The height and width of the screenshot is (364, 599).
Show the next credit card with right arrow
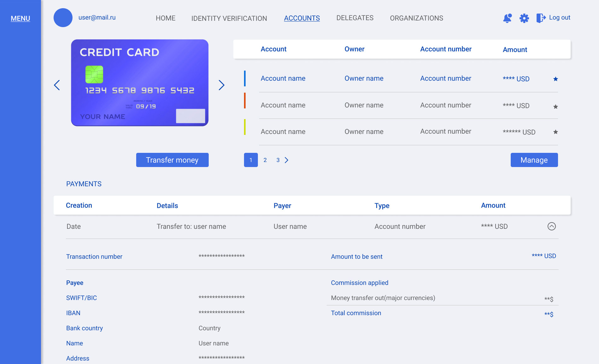[222, 85]
